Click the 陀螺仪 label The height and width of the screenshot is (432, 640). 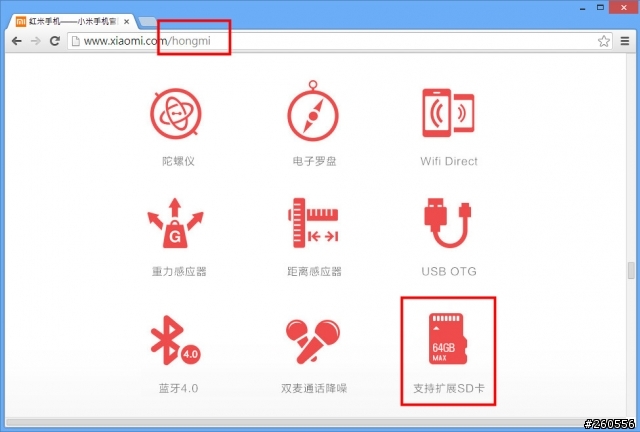point(178,161)
